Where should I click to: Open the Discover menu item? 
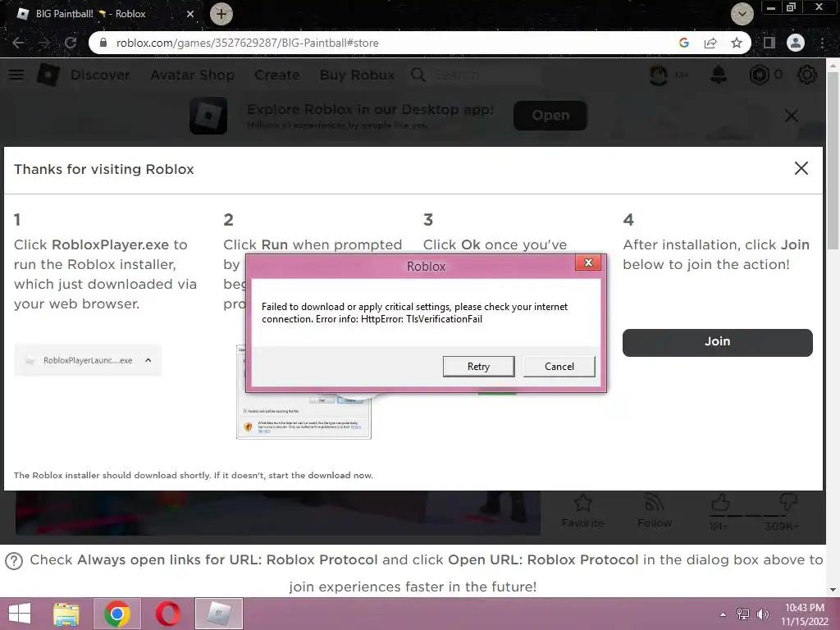(100, 75)
